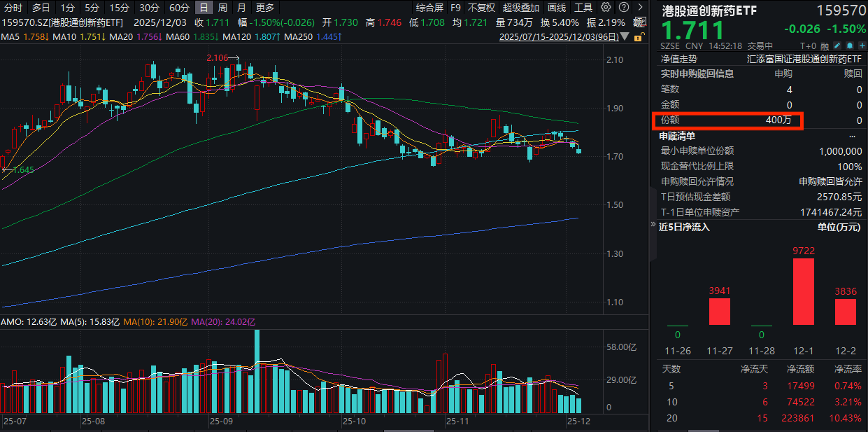The image size is (868, 432).
Task: Add ETF to watchlist with the plus icon
Action: [862, 46]
